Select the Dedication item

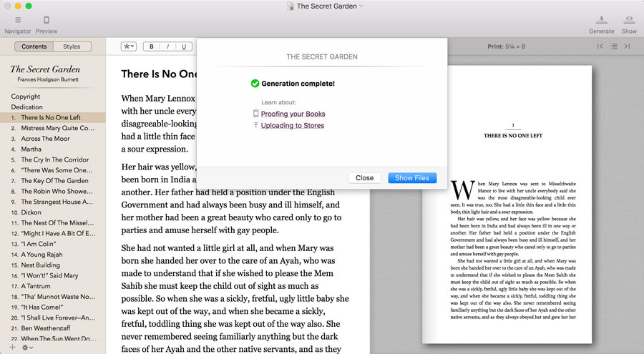coord(52,107)
